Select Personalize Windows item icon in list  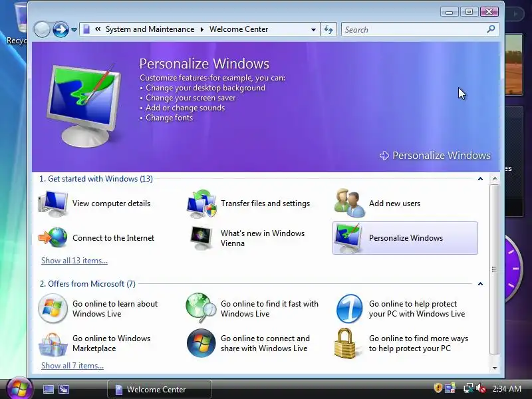[x=350, y=238]
